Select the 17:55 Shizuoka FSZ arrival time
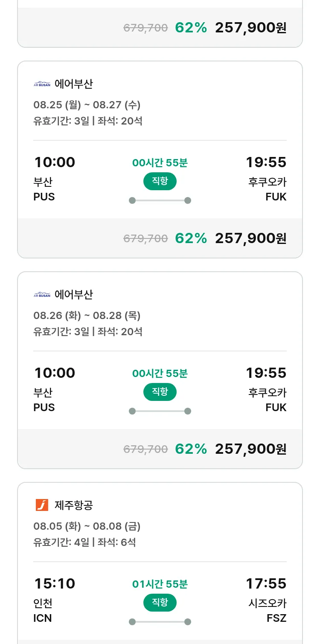This screenshot has width=320, height=644. point(266,583)
